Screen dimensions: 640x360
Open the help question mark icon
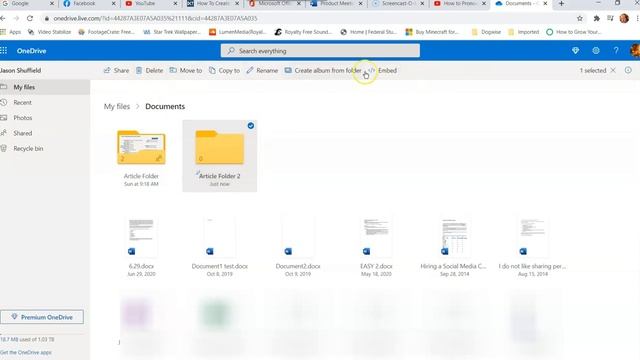click(616, 51)
